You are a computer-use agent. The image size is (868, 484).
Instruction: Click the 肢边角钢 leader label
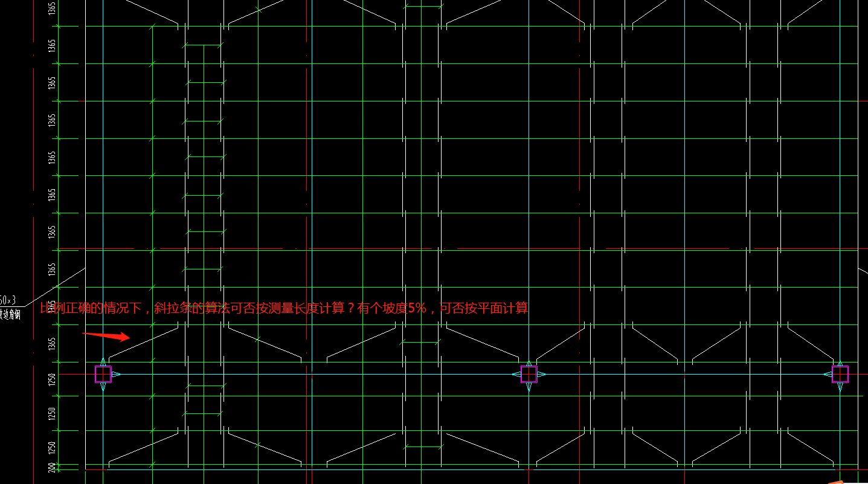10,314
